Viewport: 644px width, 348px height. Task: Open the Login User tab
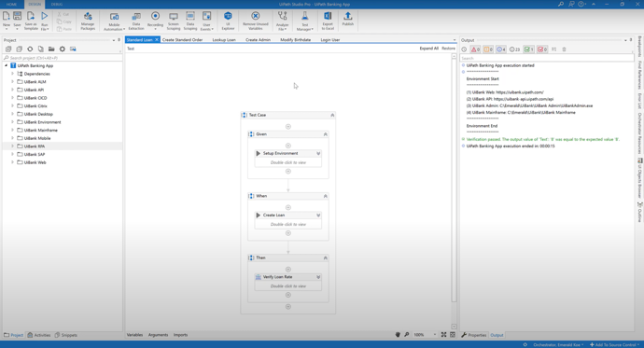(x=330, y=40)
